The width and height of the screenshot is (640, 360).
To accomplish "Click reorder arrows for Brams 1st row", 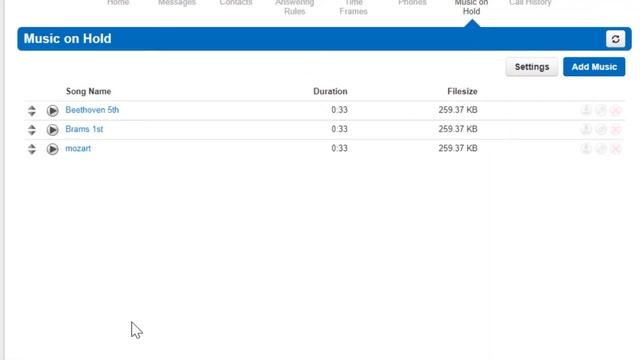I will (32, 130).
